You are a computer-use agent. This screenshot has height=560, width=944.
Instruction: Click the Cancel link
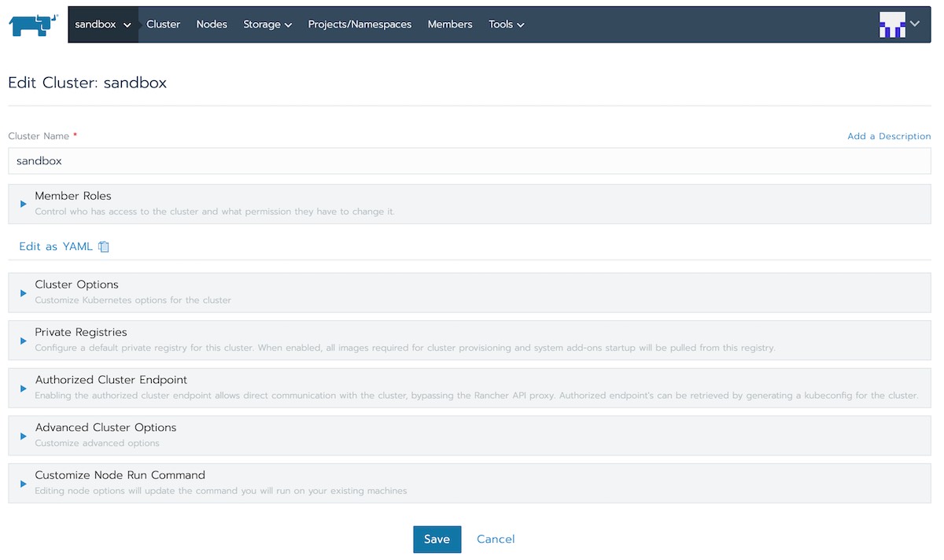coord(496,540)
